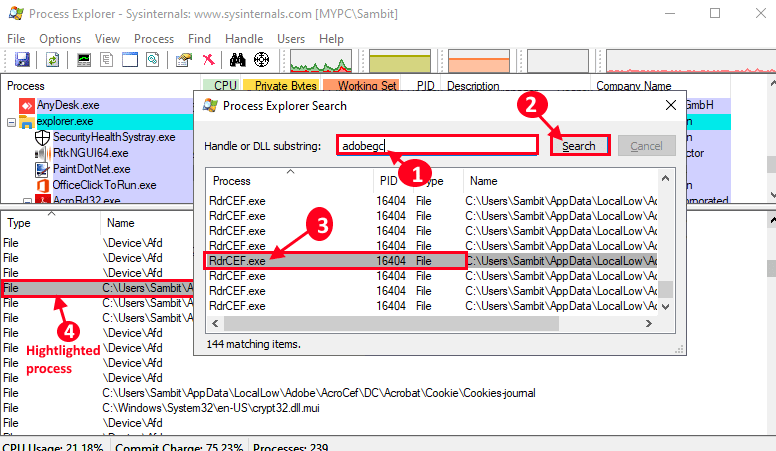Open System Information graph icon in toolbar

[x=84, y=60]
